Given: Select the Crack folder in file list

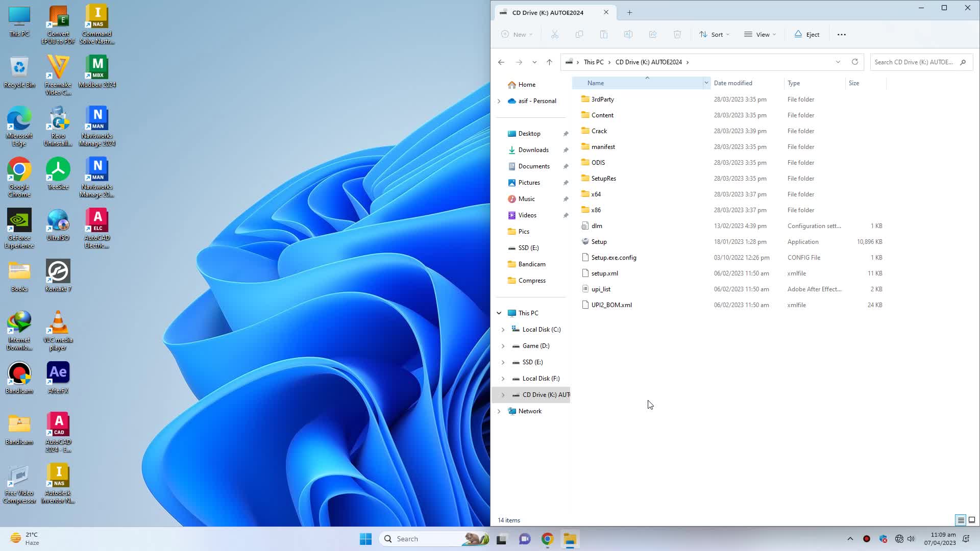Looking at the screenshot, I should tap(599, 131).
